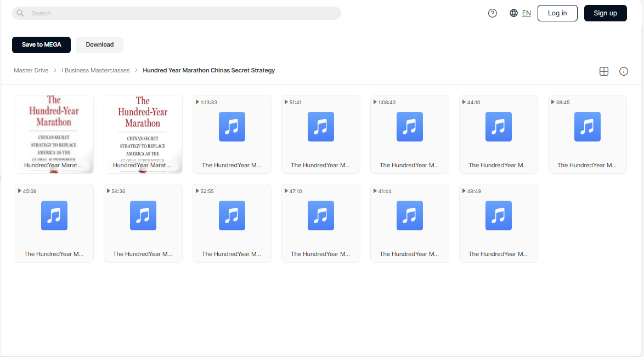Click music icon of 49:49 audio file
This screenshot has height=357, width=644.
point(499,216)
